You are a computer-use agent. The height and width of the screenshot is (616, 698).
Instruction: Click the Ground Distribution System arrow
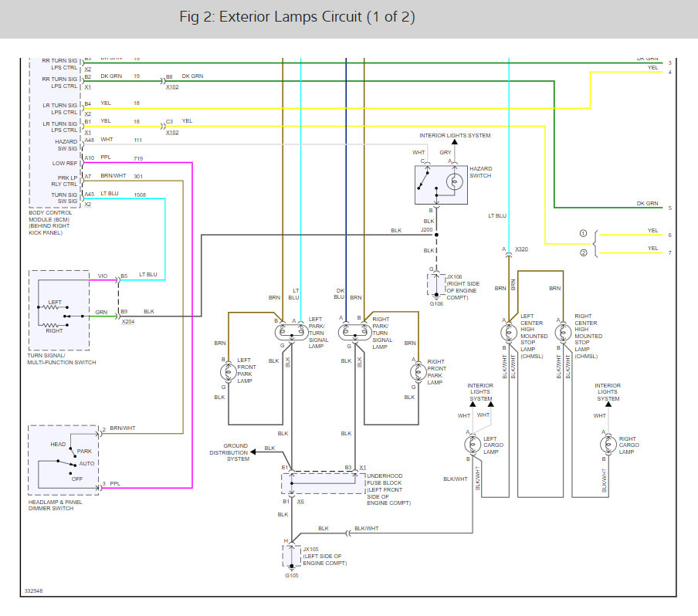[253, 452]
